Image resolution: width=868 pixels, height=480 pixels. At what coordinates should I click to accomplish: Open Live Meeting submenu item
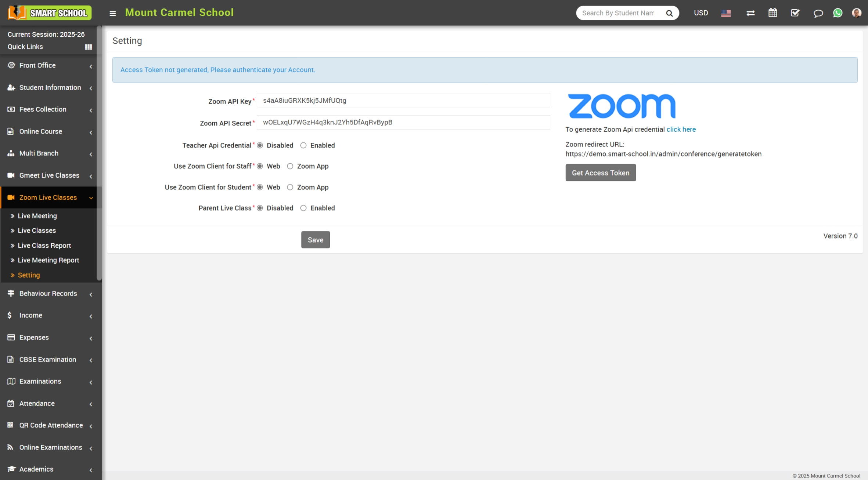(x=37, y=216)
